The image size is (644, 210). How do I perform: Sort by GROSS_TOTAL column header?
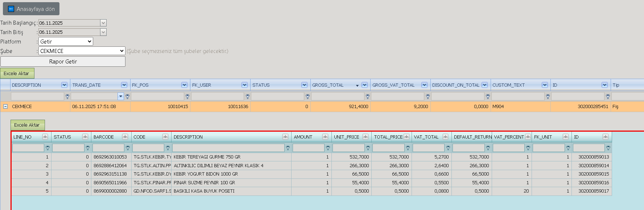click(x=327, y=85)
